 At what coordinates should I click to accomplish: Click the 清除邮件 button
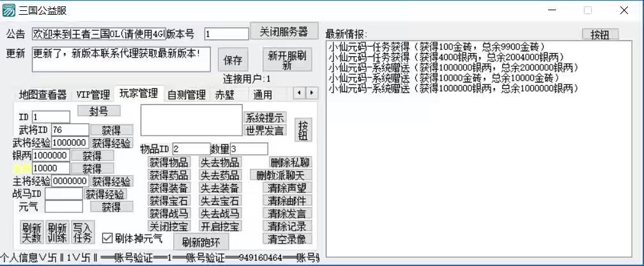287,201
